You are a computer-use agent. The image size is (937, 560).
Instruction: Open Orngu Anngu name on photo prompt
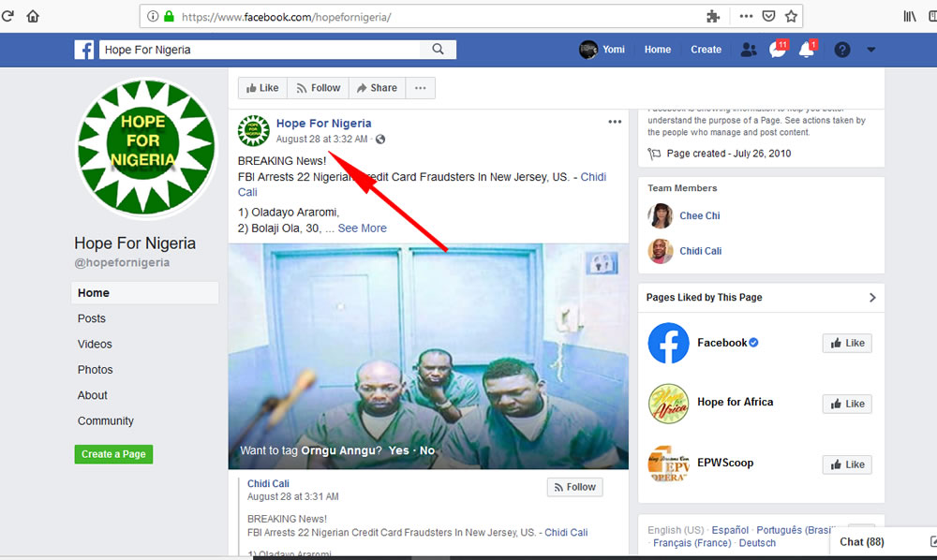338,450
